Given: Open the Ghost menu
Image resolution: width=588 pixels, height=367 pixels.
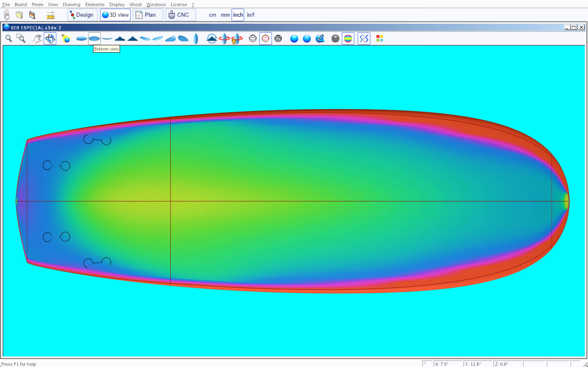Looking at the screenshot, I should 135,4.
